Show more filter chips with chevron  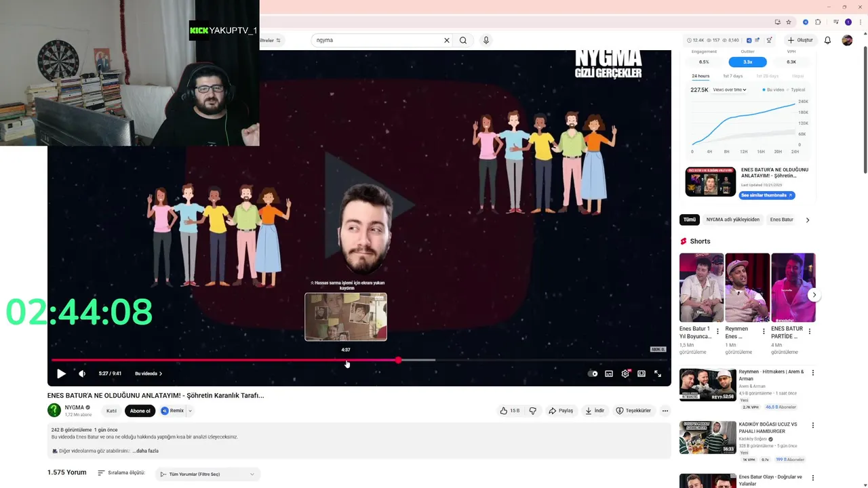coord(807,220)
